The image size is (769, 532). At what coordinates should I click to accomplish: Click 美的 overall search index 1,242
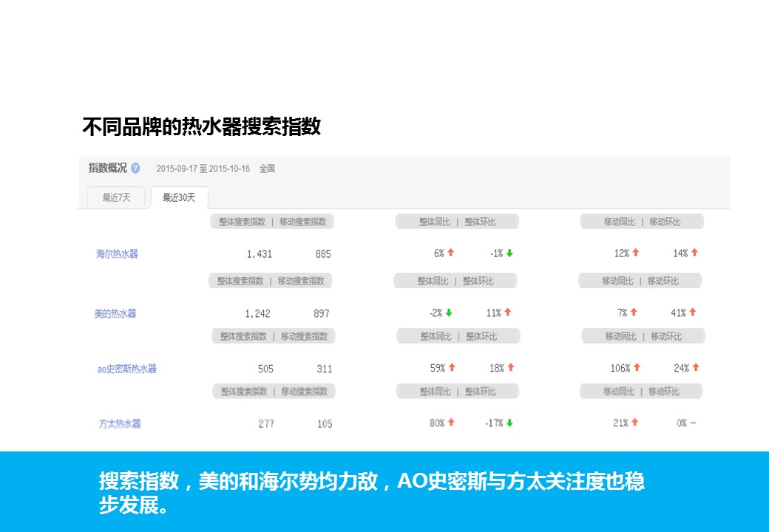(x=257, y=313)
